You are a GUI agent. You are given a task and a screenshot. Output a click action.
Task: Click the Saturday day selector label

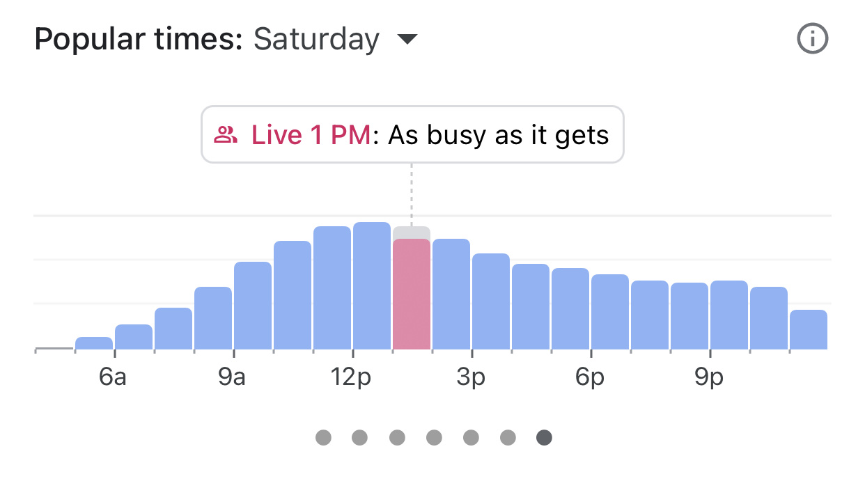coord(316,40)
